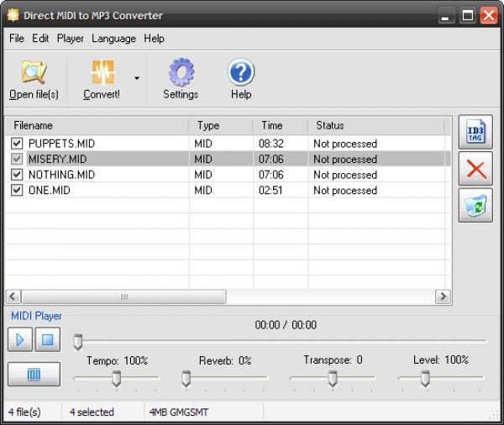Sort list by Time column header
Screen dimensions: 504x425
(281, 126)
